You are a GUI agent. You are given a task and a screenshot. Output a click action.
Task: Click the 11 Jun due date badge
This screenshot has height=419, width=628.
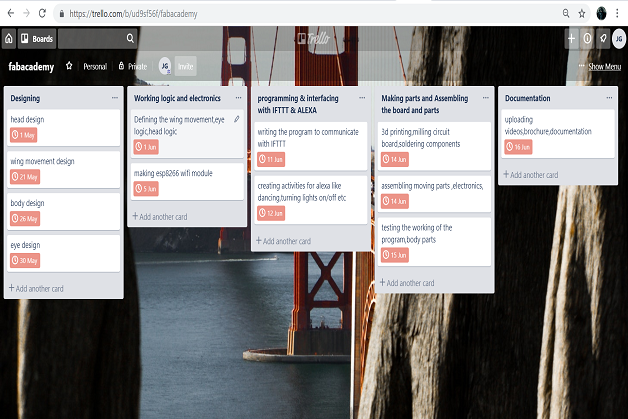click(x=271, y=159)
